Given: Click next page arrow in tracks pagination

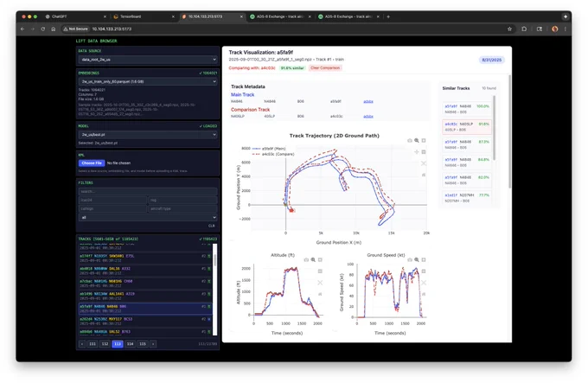Looking at the screenshot, I should pos(153,343).
